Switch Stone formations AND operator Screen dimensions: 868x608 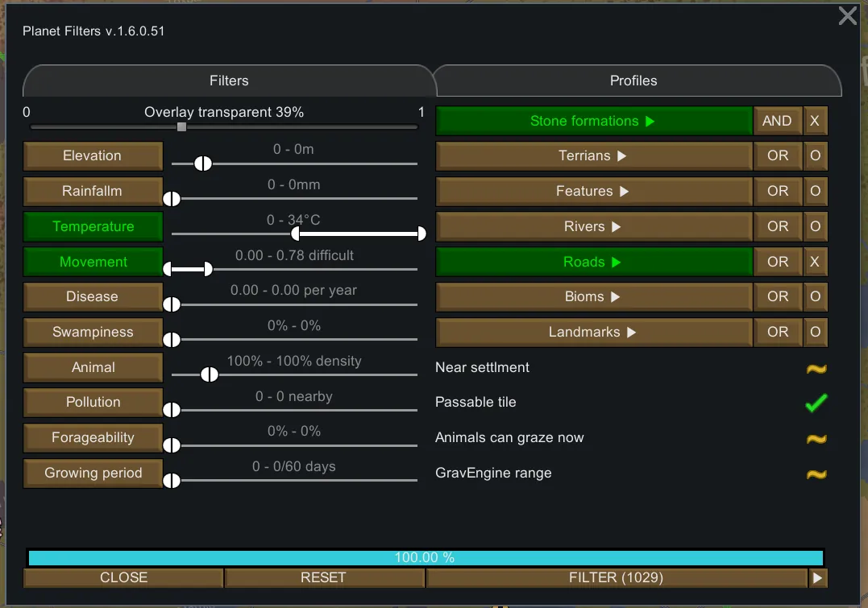pyautogui.click(x=777, y=121)
